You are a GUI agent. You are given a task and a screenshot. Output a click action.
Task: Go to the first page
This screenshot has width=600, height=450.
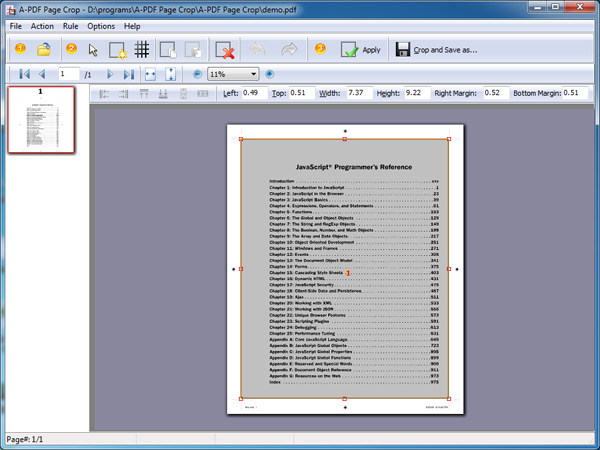24,74
